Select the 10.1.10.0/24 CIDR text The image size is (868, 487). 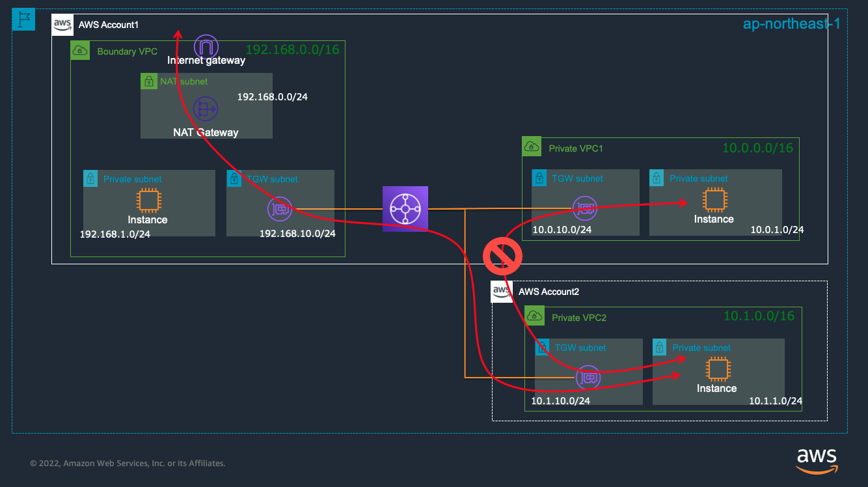click(561, 401)
